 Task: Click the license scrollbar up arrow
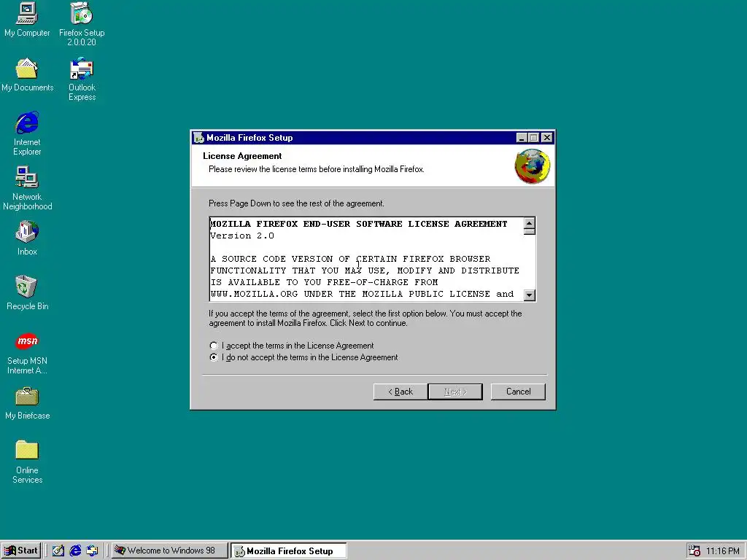pos(530,223)
